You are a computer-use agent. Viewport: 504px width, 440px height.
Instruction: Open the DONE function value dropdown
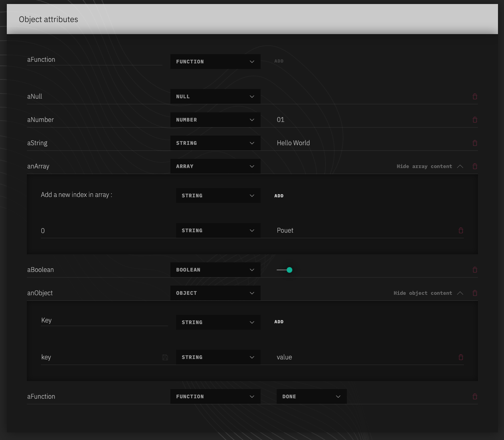[312, 396]
